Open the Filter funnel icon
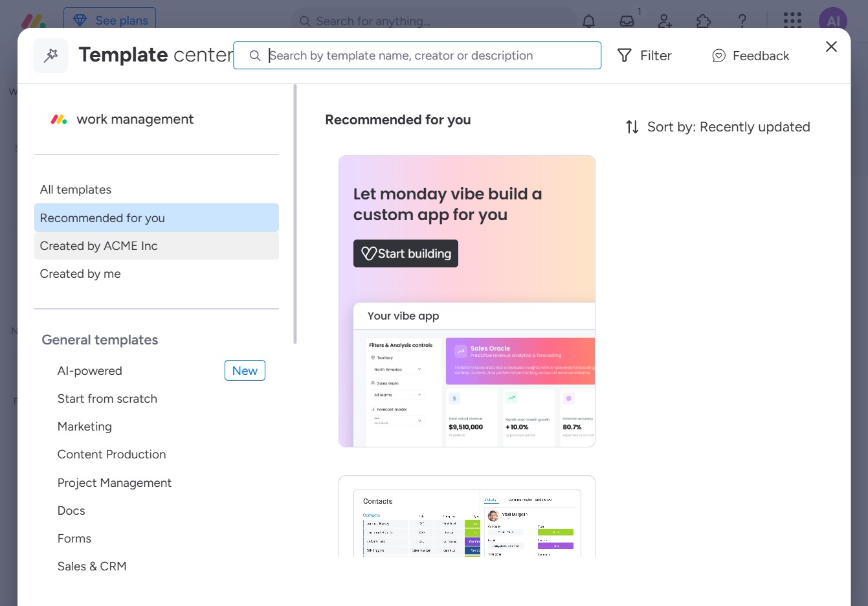Viewport: 868px width, 606px height. tap(625, 56)
